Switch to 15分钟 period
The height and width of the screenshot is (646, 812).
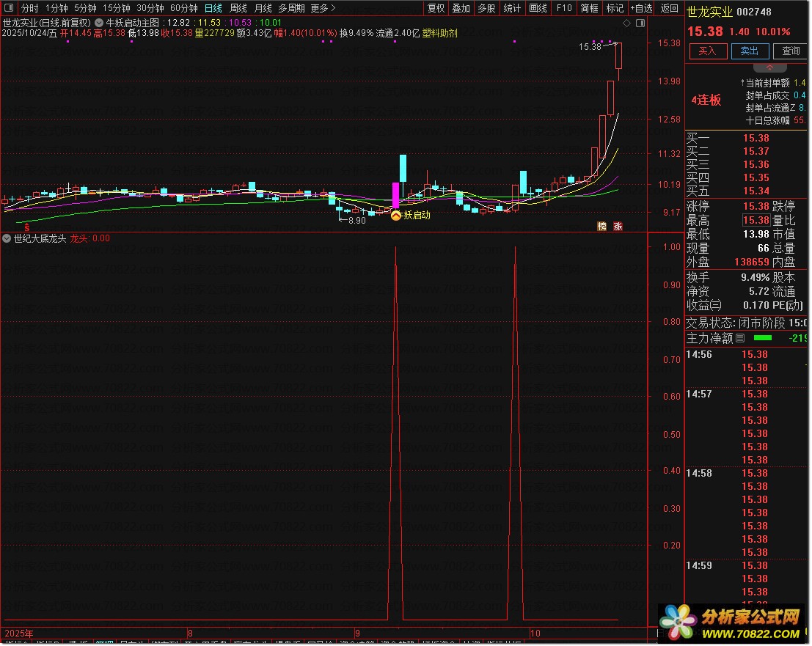pos(116,8)
